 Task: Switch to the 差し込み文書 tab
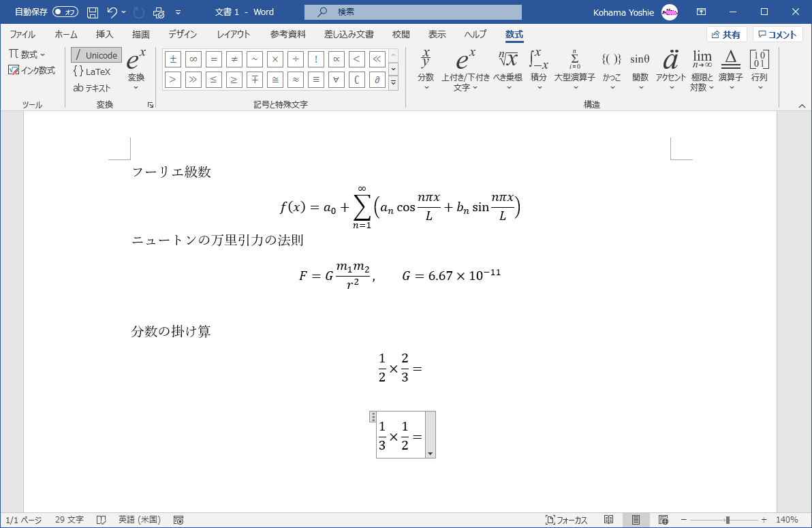(x=349, y=34)
